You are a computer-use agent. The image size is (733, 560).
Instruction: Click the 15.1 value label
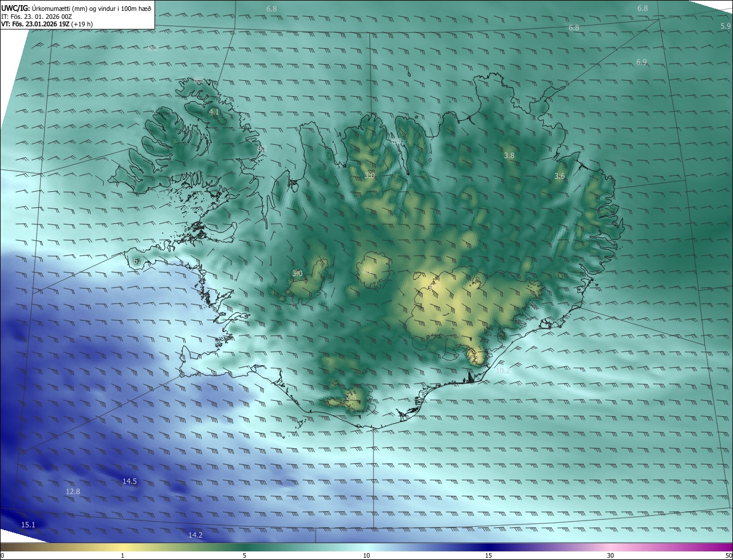(28, 524)
